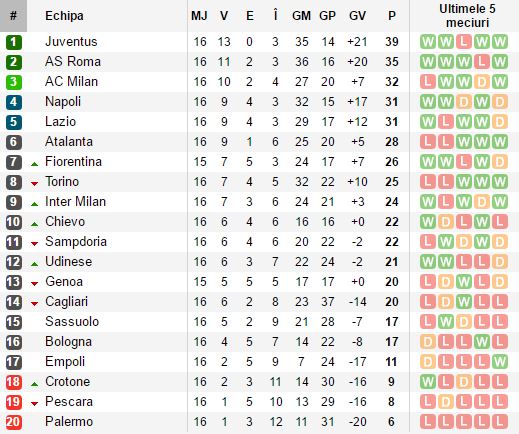Viewport: 519px width, 434px height.
Task: Sort by MJ matches played header
Action: pyautogui.click(x=199, y=16)
